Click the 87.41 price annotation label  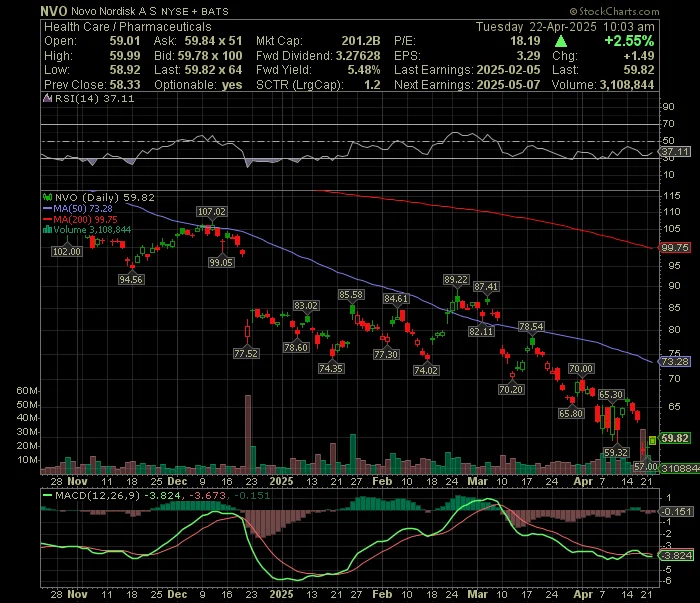[x=486, y=287]
